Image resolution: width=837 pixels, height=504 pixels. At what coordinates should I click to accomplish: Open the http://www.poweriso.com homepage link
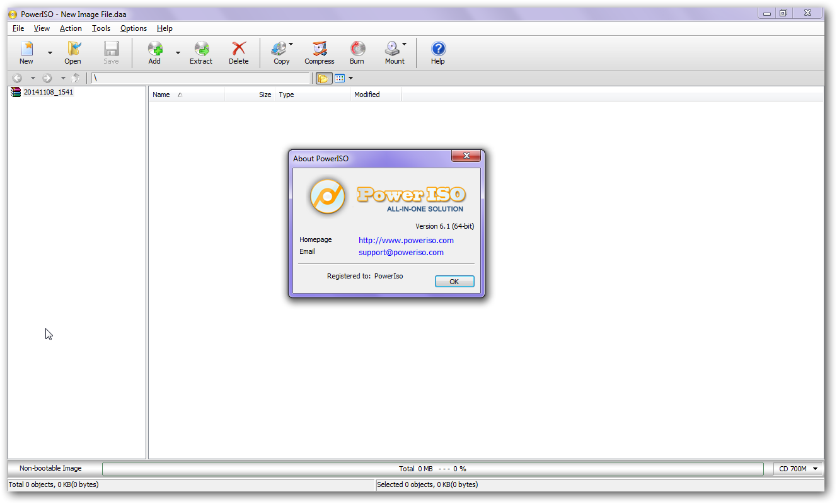[406, 240]
